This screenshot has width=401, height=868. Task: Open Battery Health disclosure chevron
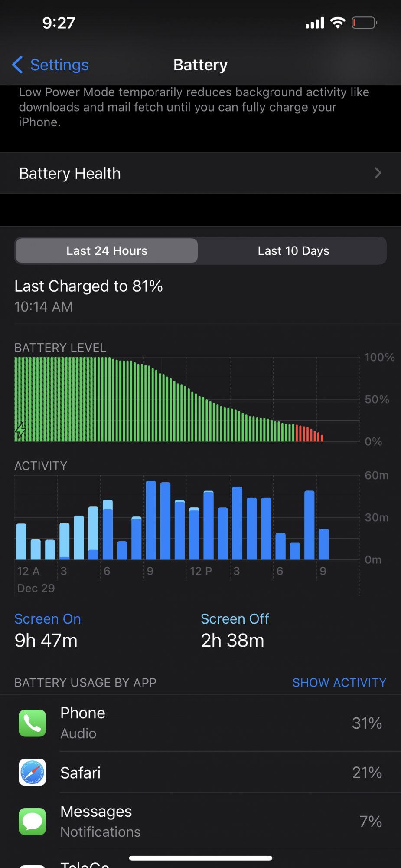[378, 173]
